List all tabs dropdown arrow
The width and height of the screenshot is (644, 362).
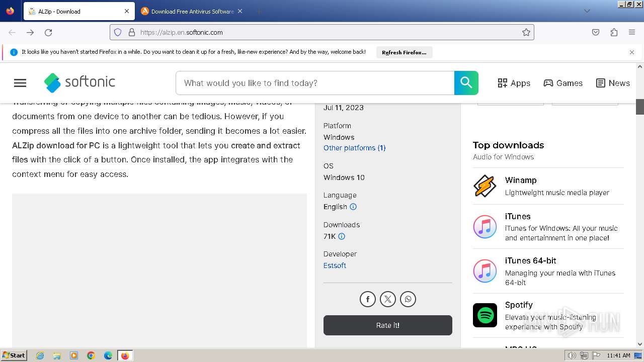pyautogui.click(x=587, y=11)
